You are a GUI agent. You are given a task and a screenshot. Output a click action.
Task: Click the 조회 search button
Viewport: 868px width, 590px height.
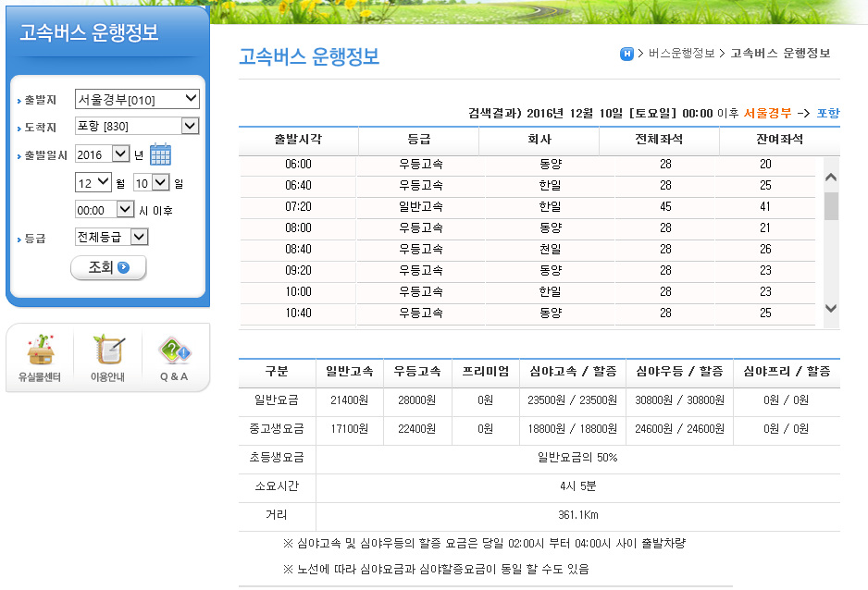[x=108, y=267]
